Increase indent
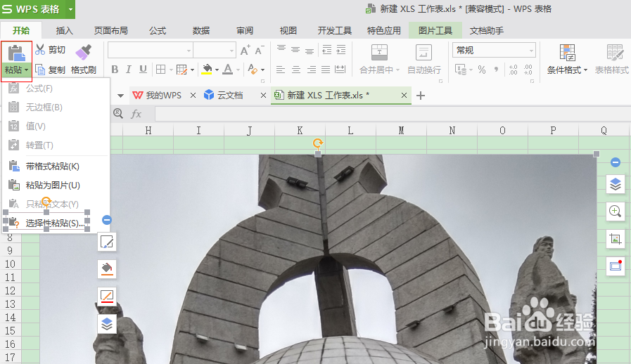Image resolution: width=631 pixels, height=364 pixels. click(x=341, y=49)
